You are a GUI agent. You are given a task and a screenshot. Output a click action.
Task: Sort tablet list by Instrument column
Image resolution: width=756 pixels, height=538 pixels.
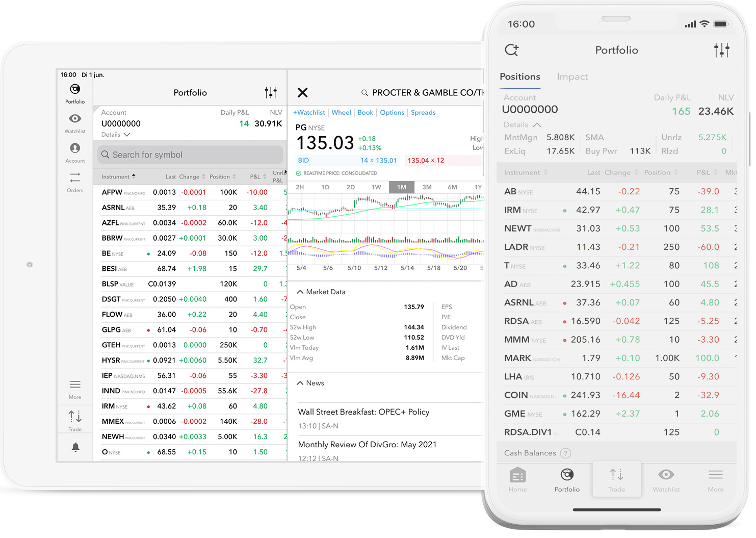click(x=118, y=176)
